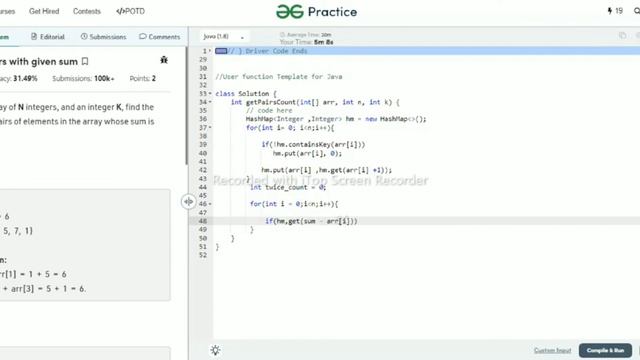
Task: Place cursor on line 48 if statement
Action: click(x=311, y=221)
